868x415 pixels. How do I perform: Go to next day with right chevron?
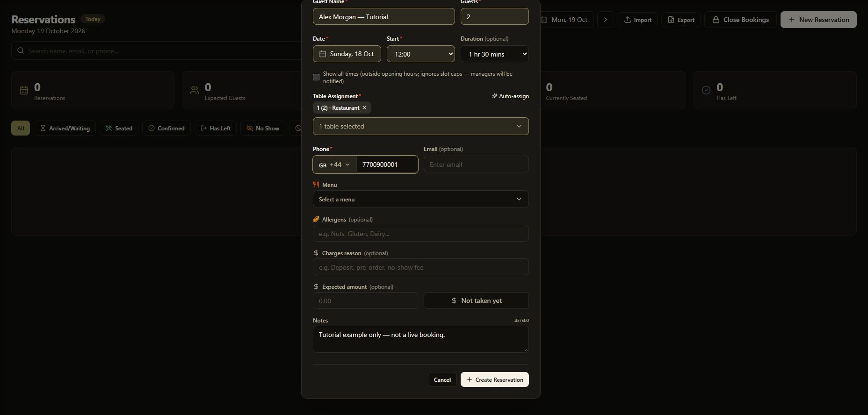606,20
